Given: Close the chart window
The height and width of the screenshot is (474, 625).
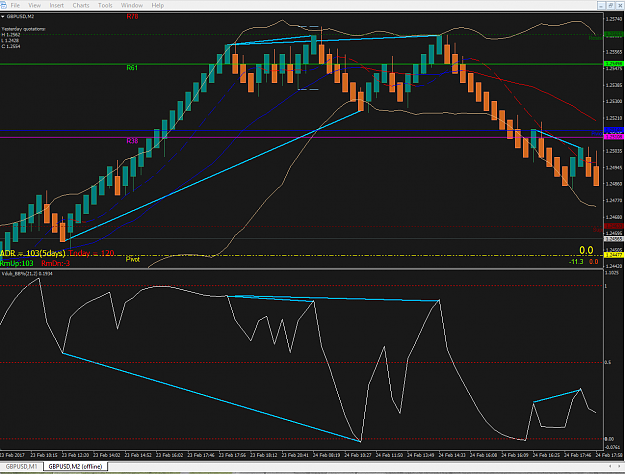Looking at the screenshot, I should [x=620, y=5].
